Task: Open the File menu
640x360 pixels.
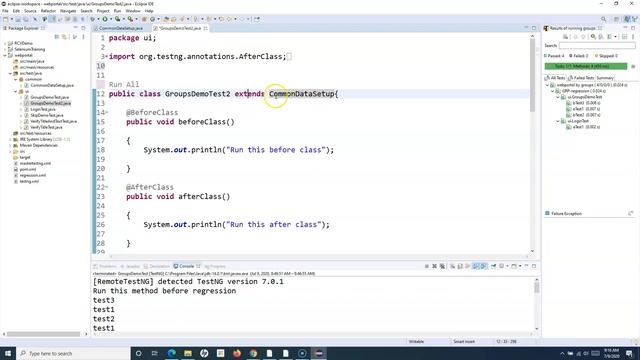Action: click(x=5, y=11)
